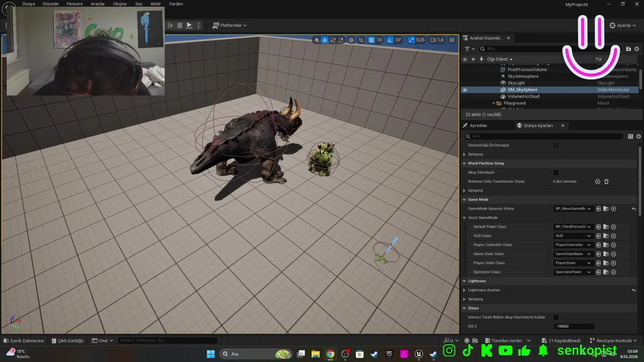Select the rotate gizmo tool
Screen dimensions: 644x362
tap(333, 40)
